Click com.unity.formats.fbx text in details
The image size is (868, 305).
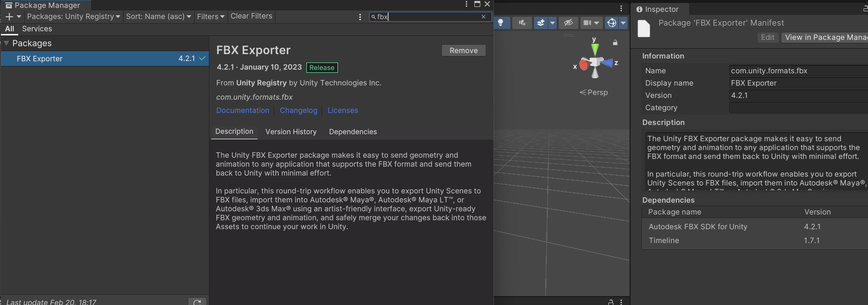click(254, 97)
